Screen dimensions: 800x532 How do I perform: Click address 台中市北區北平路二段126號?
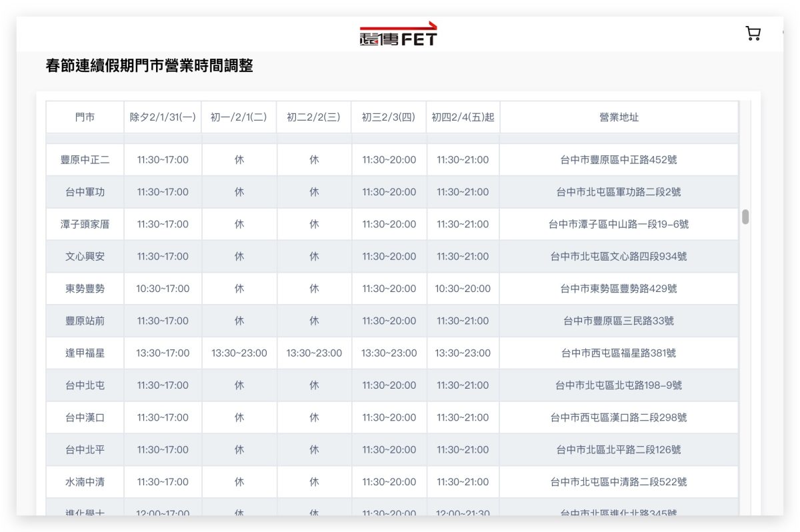(619, 449)
